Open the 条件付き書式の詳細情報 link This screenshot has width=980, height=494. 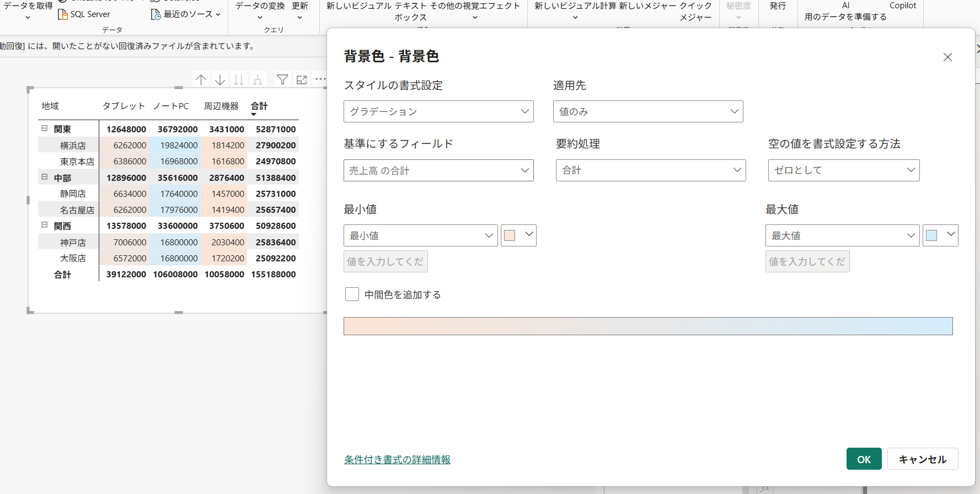tap(397, 459)
